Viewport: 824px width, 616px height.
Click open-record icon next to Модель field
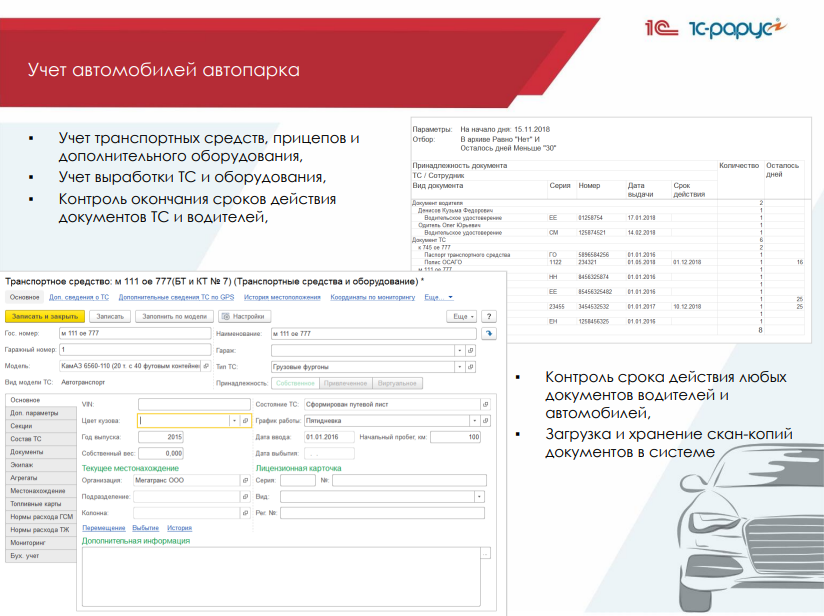click(x=206, y=367)
